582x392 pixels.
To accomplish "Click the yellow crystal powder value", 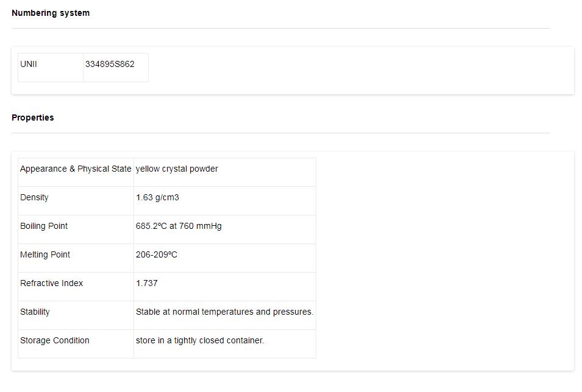I will click(177, 169).
